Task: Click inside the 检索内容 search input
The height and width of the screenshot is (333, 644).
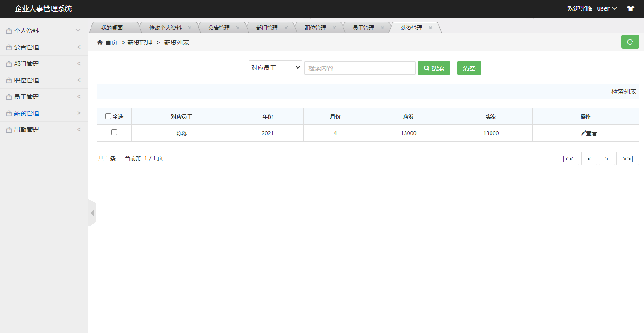Action: (x=359, y=68)
